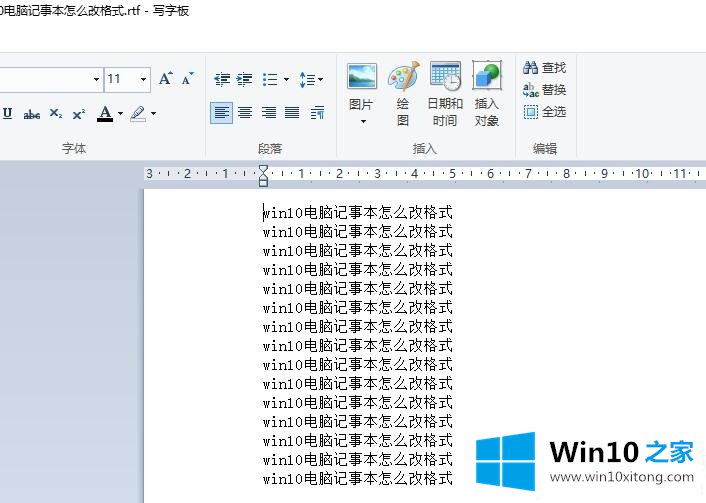Open highlight color dropdown arrow
The image size is (706, 503).
click(154, 113)
